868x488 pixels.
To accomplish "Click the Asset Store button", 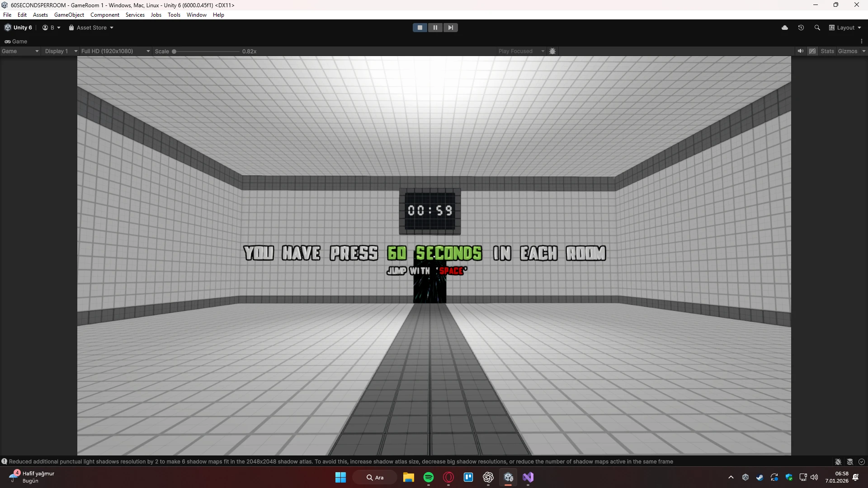I will [91, 28].
